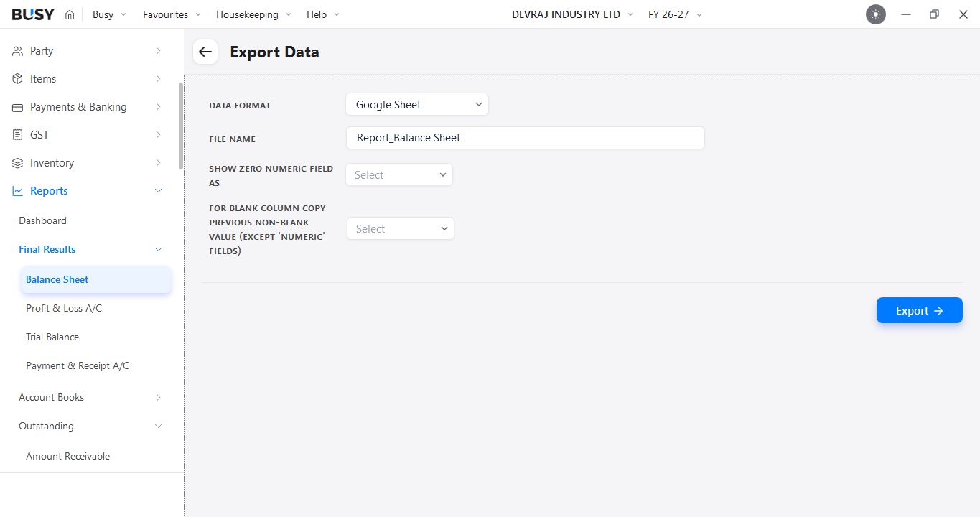
Task: Expand the Items section chevron
Action: click(x=158, y=79)
